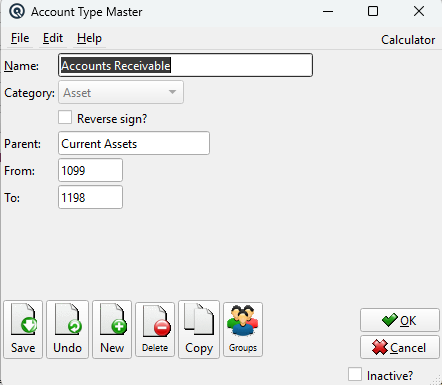The height and width of the screenshot is (385, 442).
Task: Open the File menu
Action: (x=20, y=38)
